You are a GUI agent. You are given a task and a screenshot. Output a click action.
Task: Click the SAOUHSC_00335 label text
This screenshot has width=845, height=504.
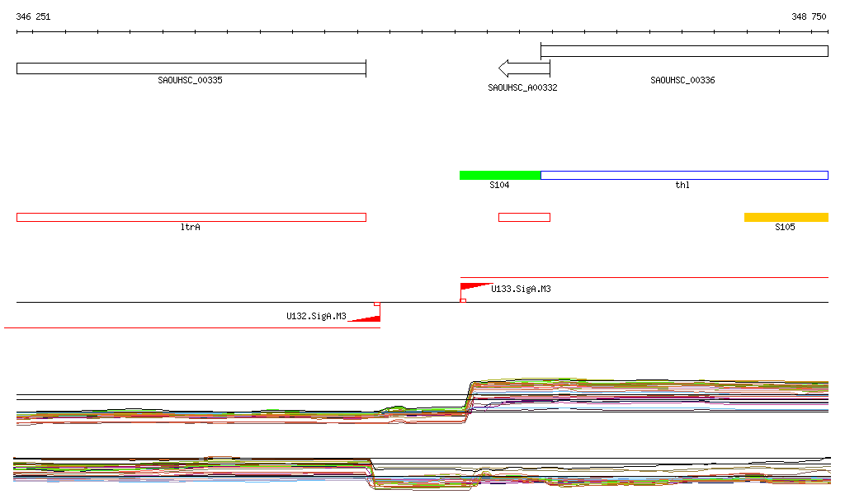[191, 80]
